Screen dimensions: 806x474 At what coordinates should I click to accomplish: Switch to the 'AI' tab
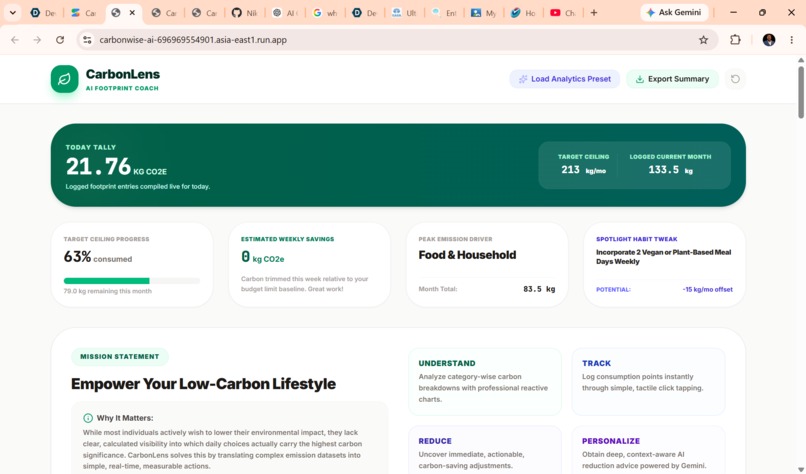tap(285, 13)
